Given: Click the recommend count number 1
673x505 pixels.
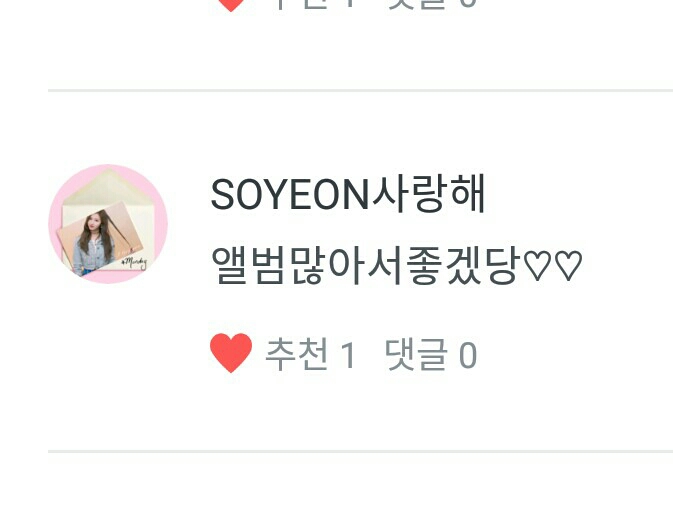Looking at the screenshot, I should tap(348, 355).
